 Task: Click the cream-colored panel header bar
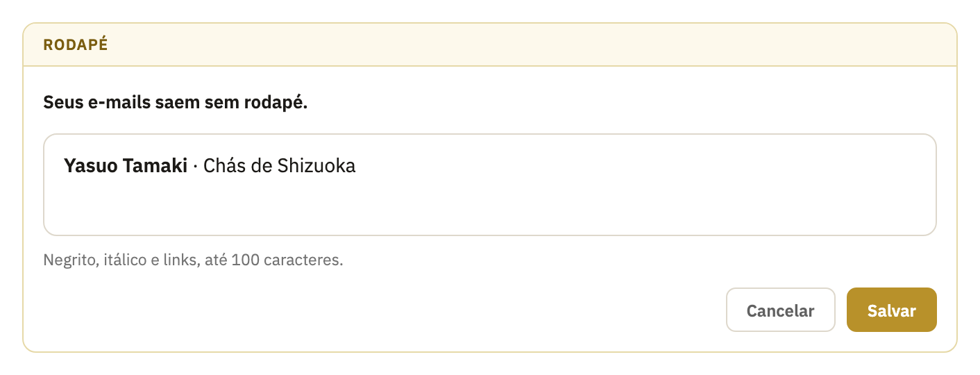(x=489, y=44)
